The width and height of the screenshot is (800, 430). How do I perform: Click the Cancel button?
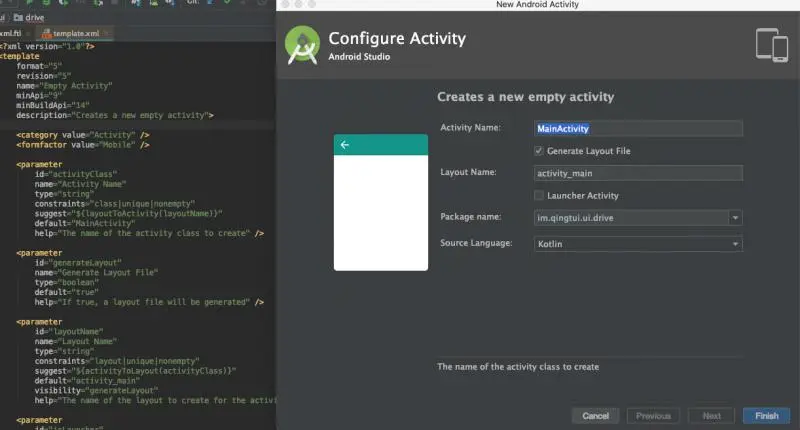(x=595, y=416)
